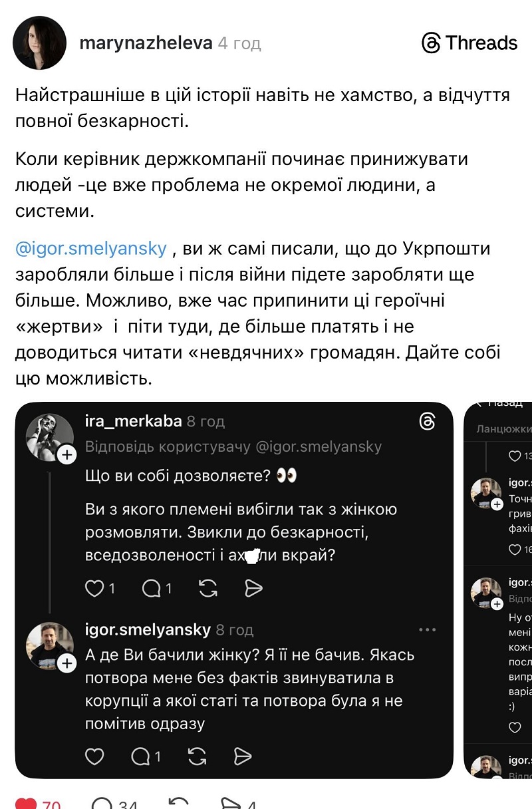
Task: Open the marynazheleva username link
Action: click(x=146, y=43)
